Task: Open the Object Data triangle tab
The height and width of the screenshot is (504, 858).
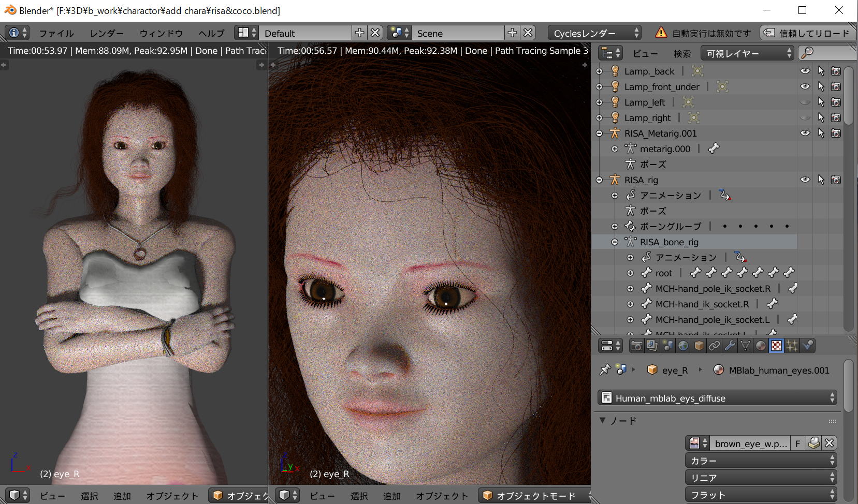Action: (x=745, y=346)
